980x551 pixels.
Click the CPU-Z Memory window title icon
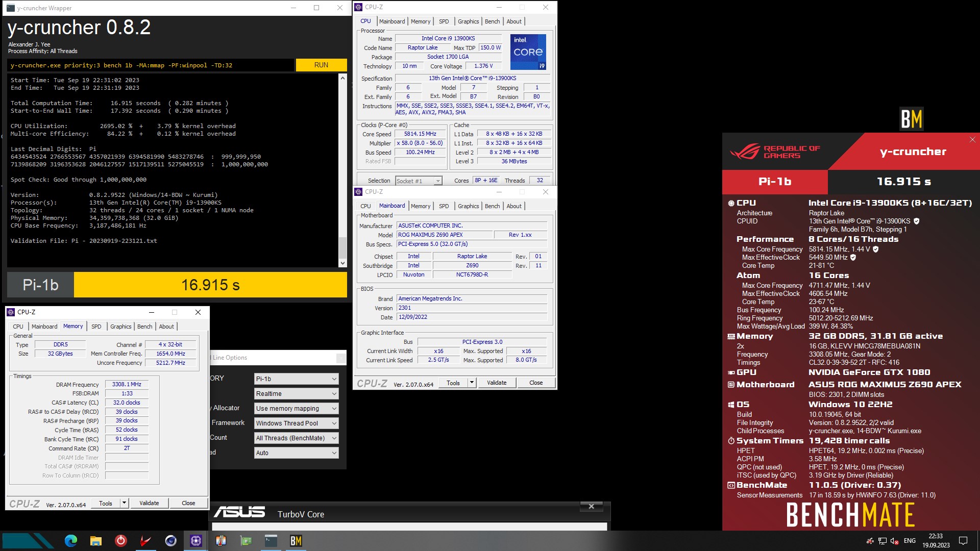11,312
